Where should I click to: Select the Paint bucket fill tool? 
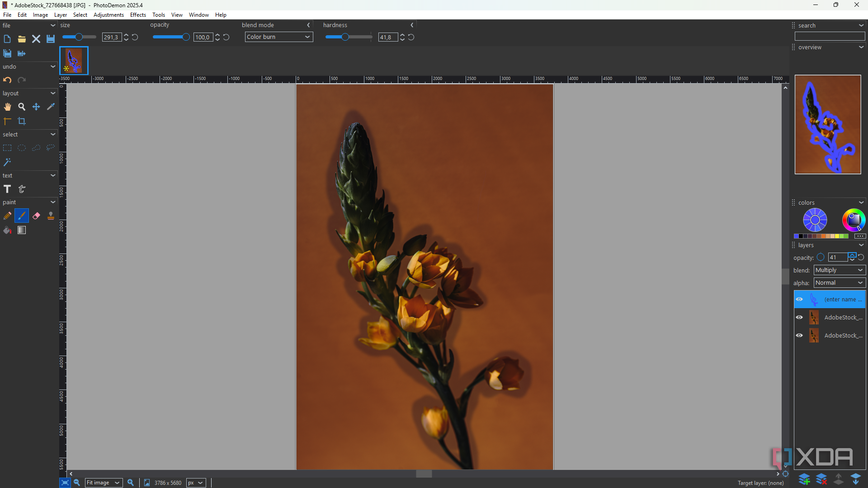coord(7,230)
